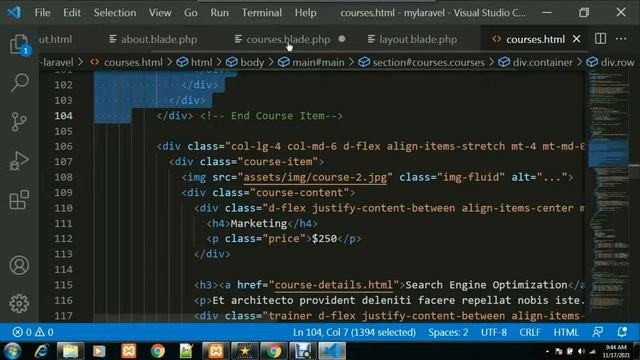The image size is (640, 360).
Task: Change indentation via Spaces: 2
Action: 448,332
